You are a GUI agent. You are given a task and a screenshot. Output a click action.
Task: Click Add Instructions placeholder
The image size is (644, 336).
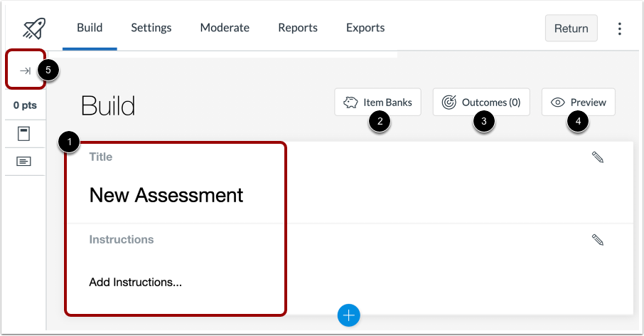point(136,282)
